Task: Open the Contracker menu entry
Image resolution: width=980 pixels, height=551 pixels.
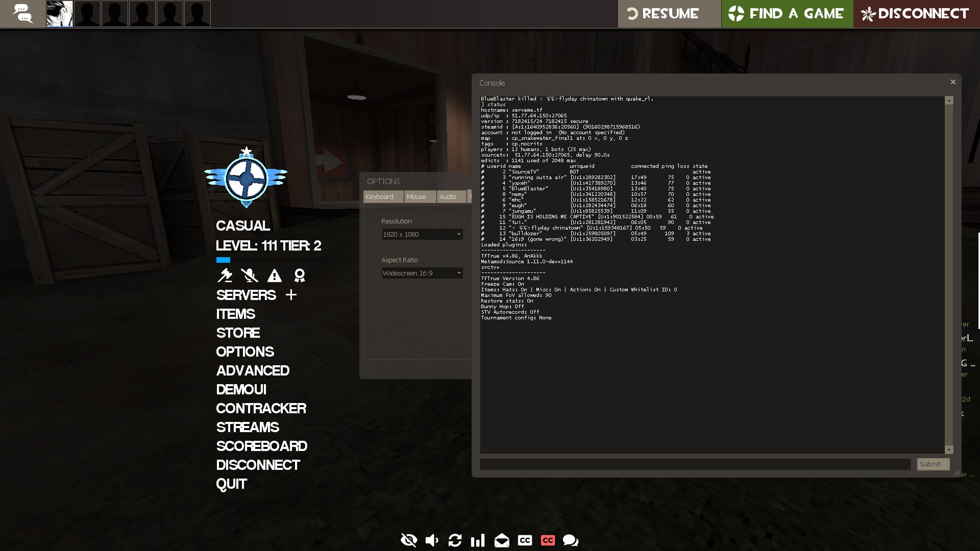Action: 261,408
